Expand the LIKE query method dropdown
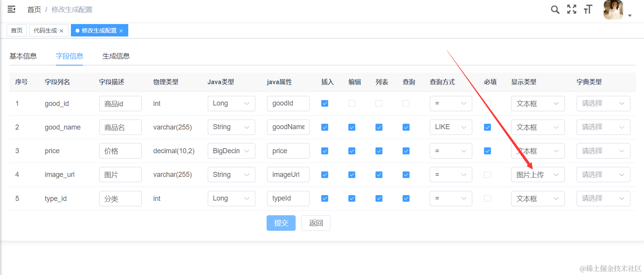 click(x=451, y=127)
